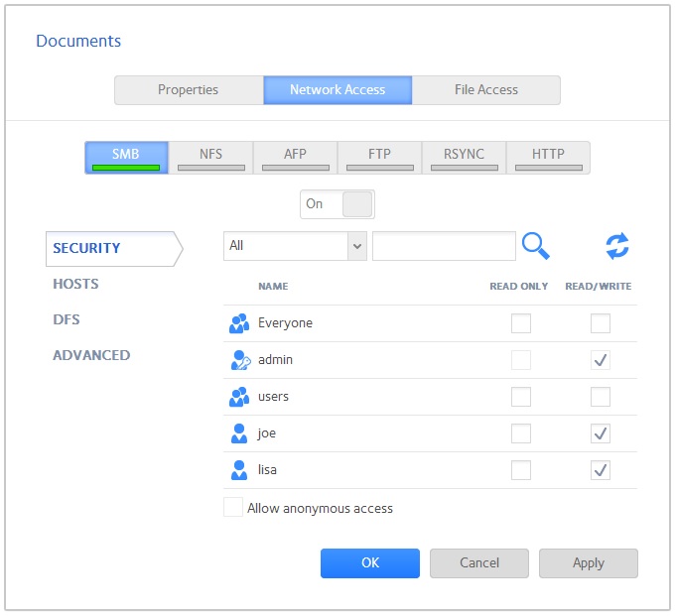Viewport: 676px width, 616px height.
Task: Click the admin user icon
Action: [238, 360]
